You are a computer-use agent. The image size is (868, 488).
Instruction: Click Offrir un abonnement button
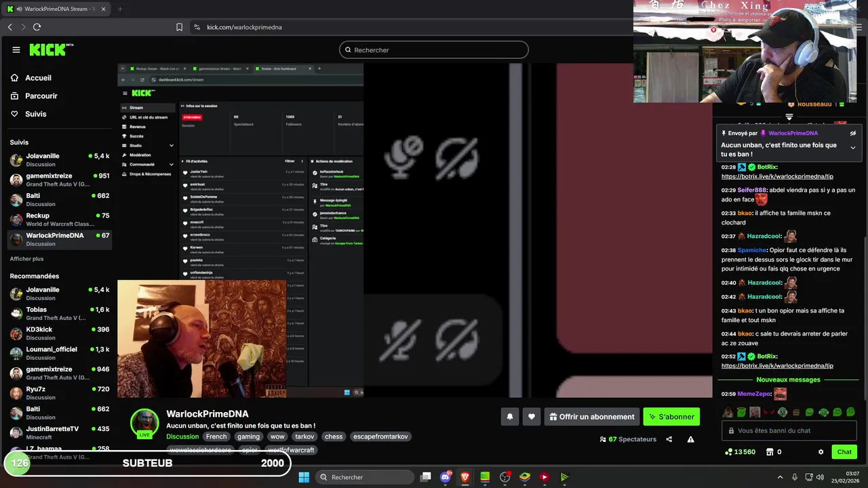(x=592, y=417)
